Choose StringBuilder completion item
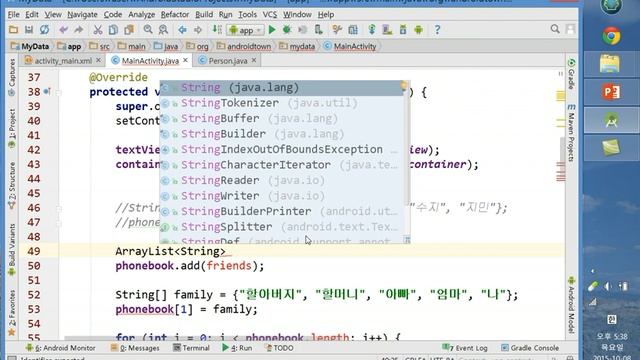640x360 pixels. [x=282, y=134]
